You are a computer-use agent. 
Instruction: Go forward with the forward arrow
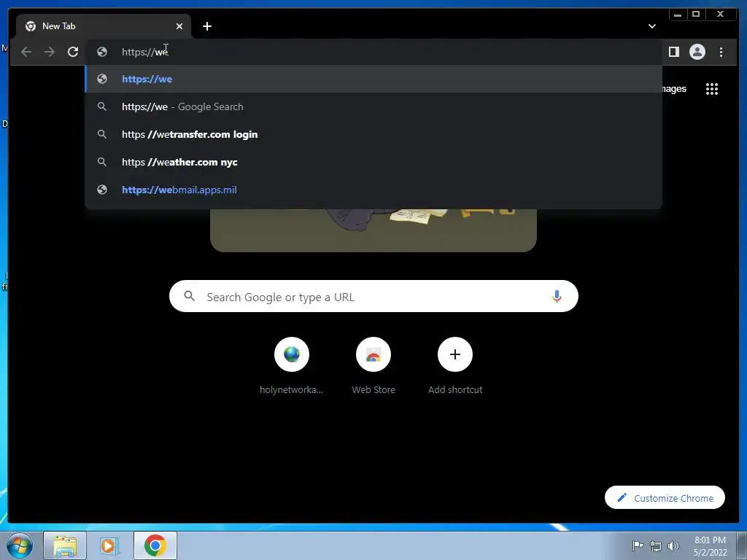[49, 52]
